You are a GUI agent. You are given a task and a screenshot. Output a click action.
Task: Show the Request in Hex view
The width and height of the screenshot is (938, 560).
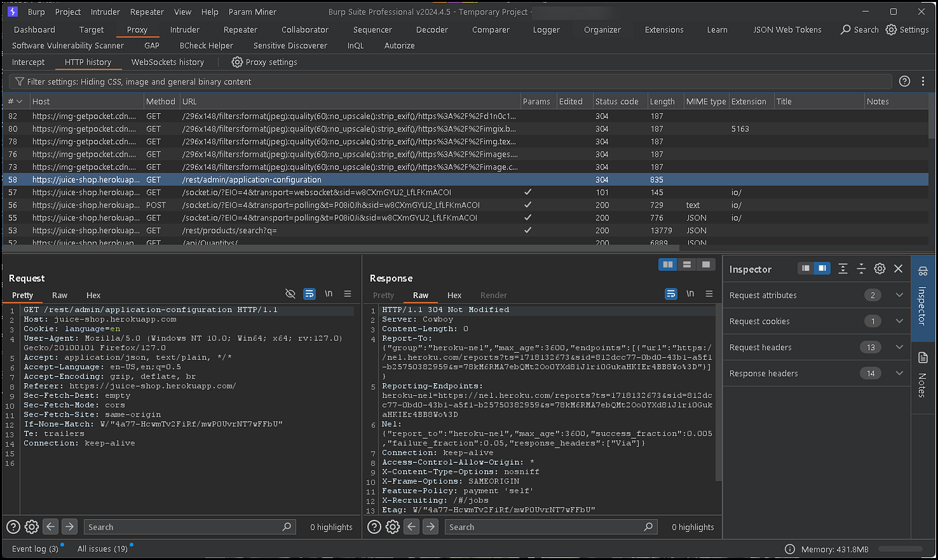[x=93, y=295]
